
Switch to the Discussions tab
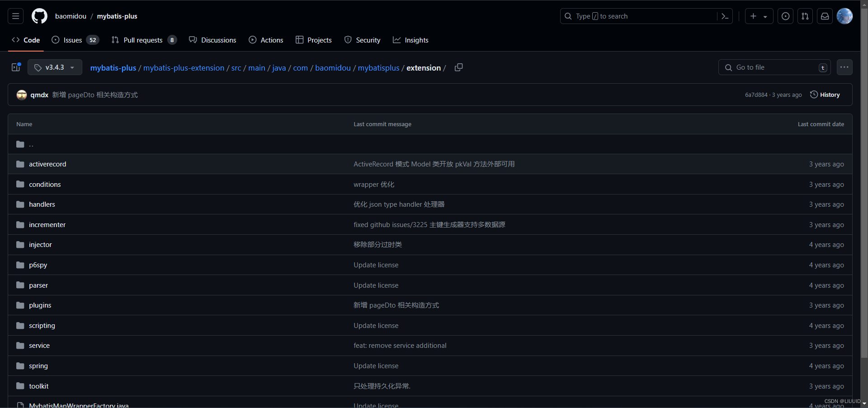pos(219,40)
